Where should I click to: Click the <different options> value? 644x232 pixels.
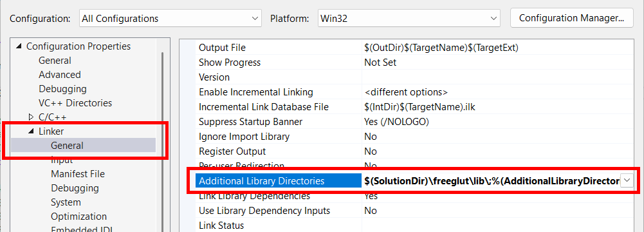tap(406, 92)
